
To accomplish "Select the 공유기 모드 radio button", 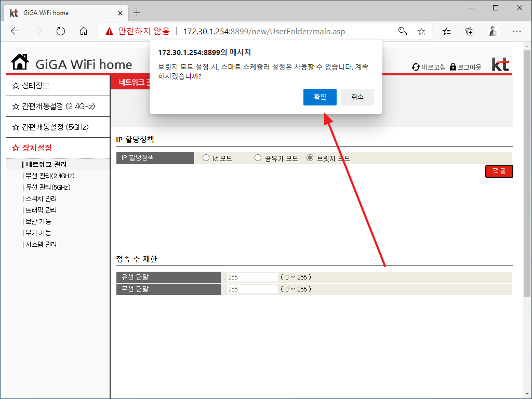I will click(258, 158).
